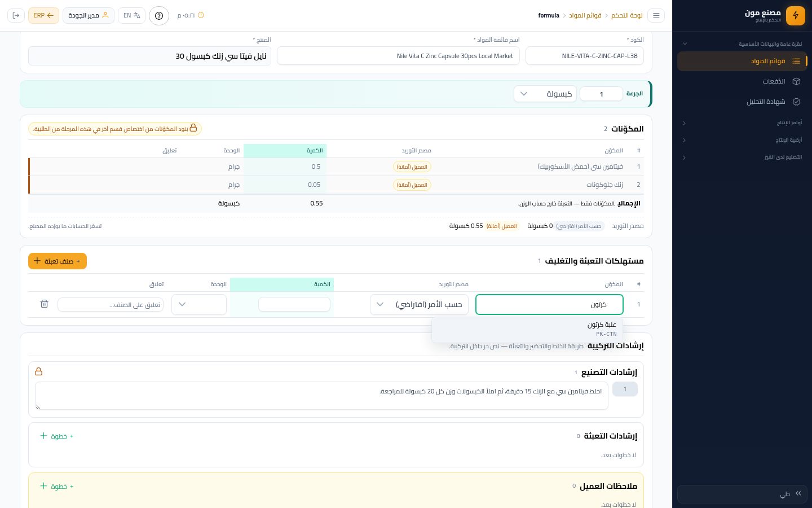Select علبة كرتون suggestion from the list
Image resolution: width=812 pixels, height=508 pixels.
[527, 329]
